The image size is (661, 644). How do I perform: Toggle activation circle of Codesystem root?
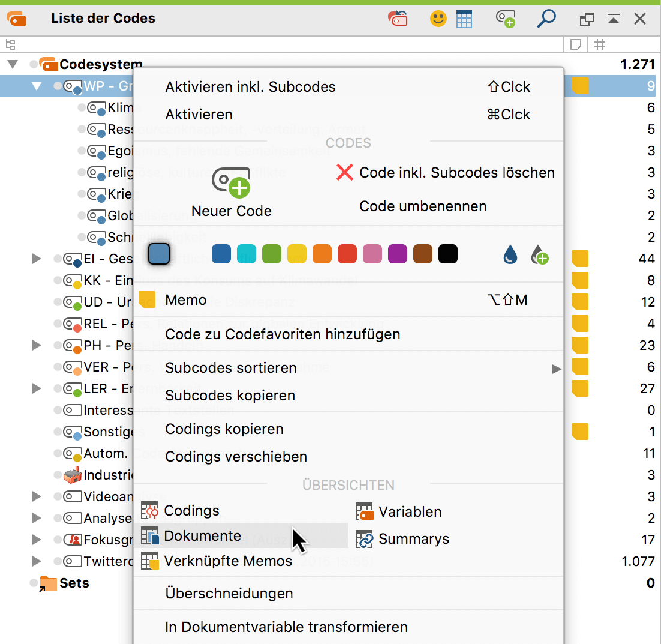click(34, 65)
